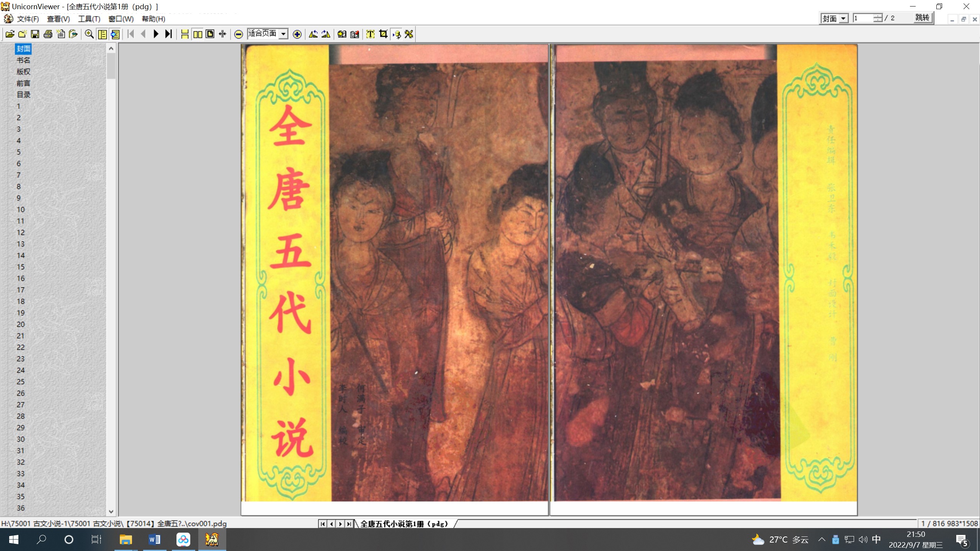Toggle two-page side-by-side view
Screen dimensions: 980x551
click(198, 34)
